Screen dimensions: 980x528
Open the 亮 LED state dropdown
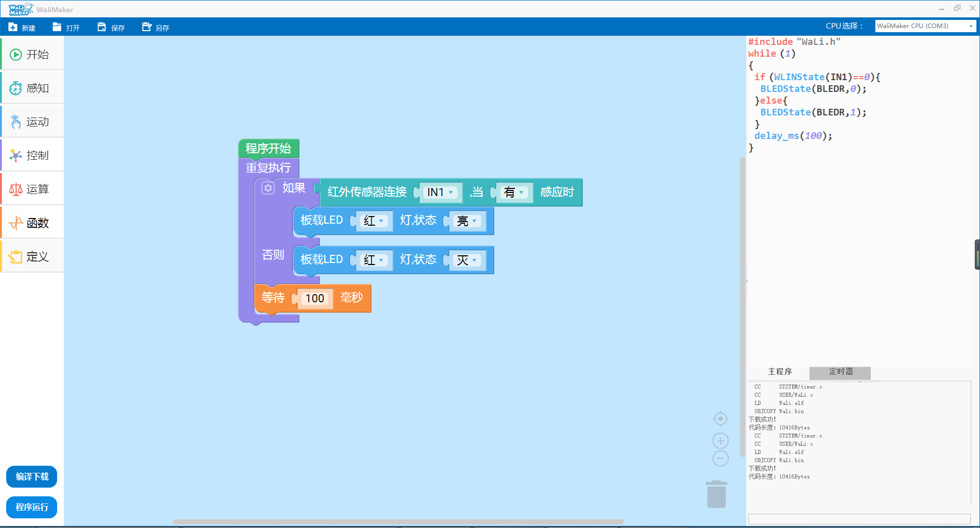pyautogui.click(x=468, y=221)
